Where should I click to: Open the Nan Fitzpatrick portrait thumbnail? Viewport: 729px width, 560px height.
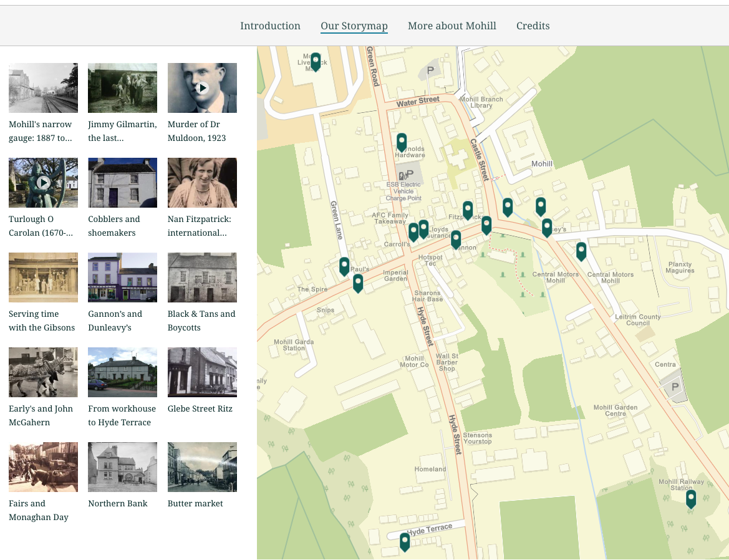[202, 183]
